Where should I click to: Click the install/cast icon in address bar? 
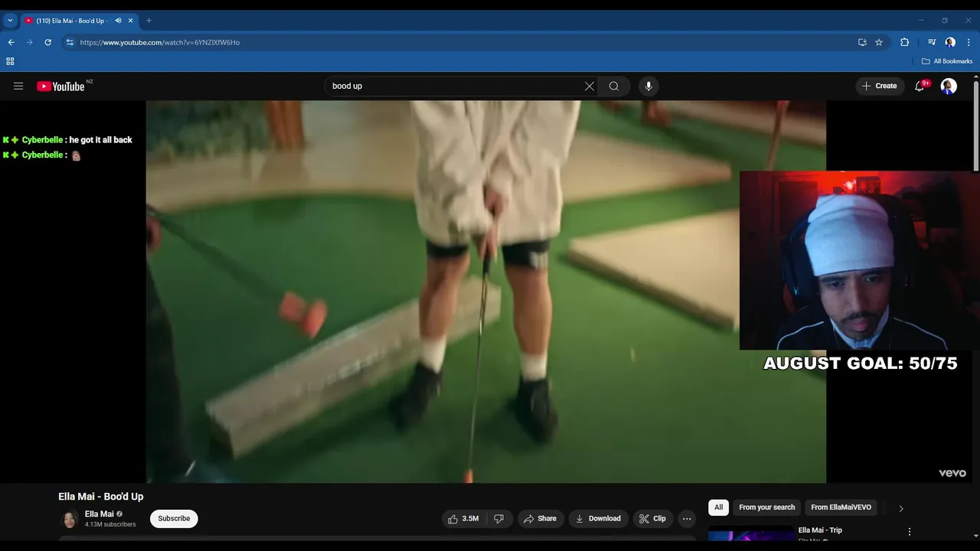click(862, 43)
